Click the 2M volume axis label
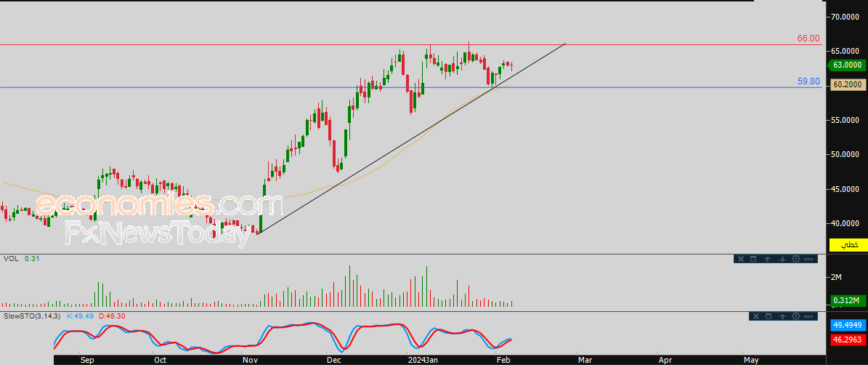 pyautogui.click(x=837, y=277)
